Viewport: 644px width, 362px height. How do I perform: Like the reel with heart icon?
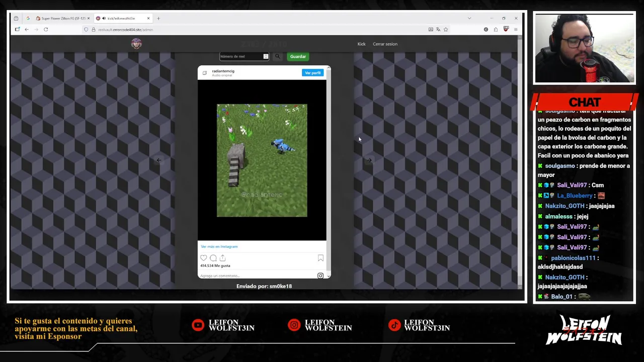tap(203, 258)
